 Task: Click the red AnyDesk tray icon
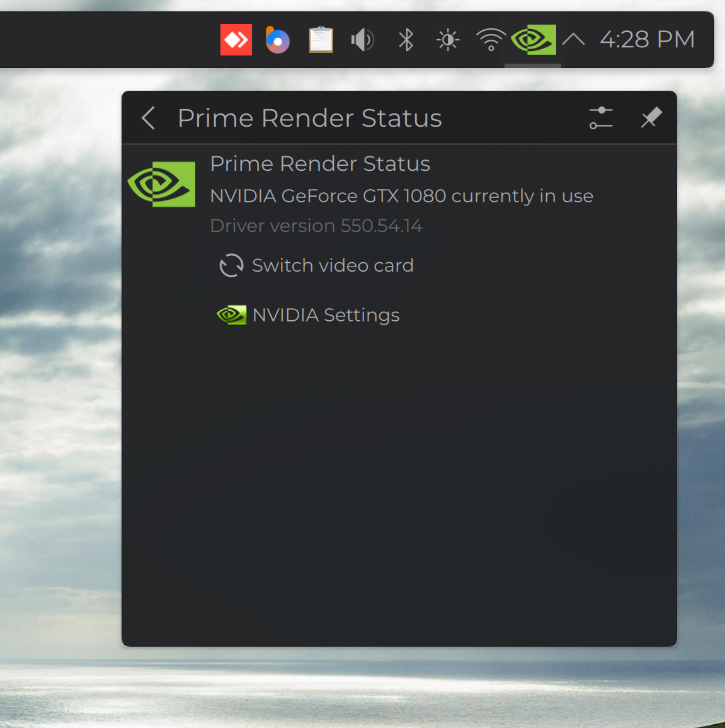pyautogui.click(x=236, y=40)
